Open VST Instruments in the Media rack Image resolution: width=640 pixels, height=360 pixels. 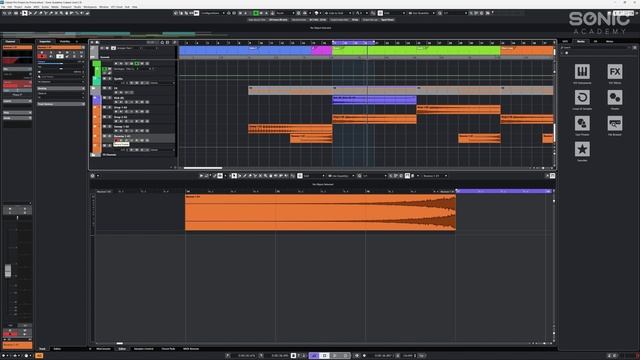pos(582,72)
